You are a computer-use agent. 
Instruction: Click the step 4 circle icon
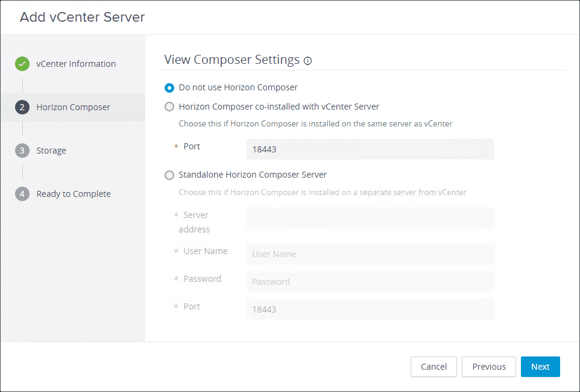(x=22, y=194)
